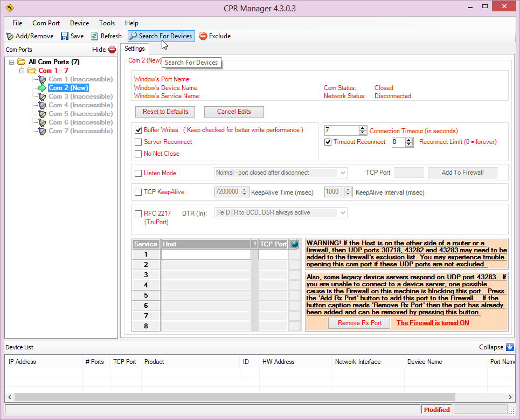Click the Add/Remove toolbar icon

[10, 36]
